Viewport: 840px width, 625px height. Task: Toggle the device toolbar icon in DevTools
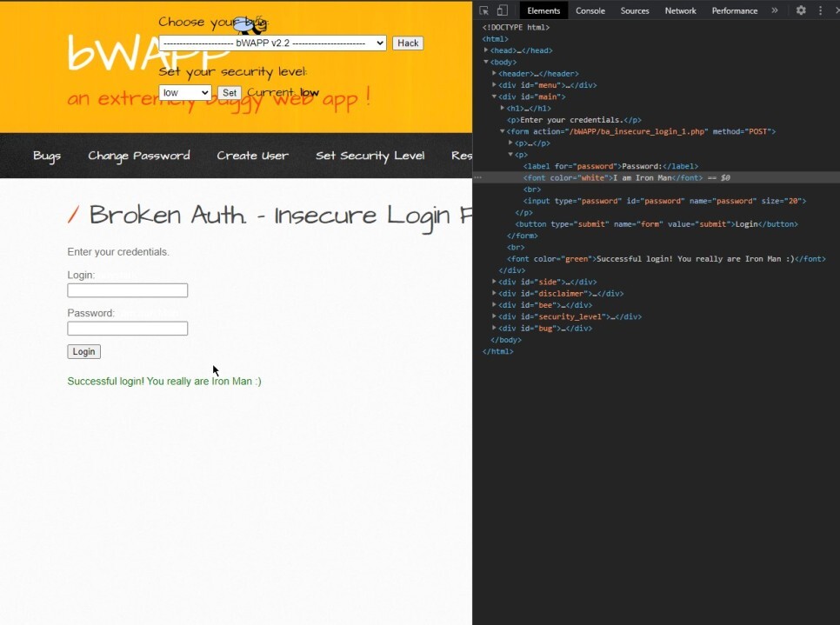click(502, 10)
